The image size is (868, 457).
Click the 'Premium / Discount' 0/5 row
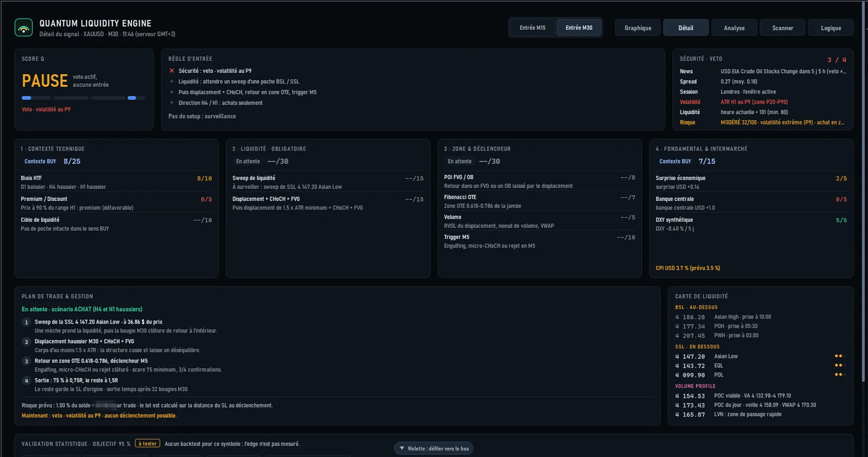[x=116, y=203]
